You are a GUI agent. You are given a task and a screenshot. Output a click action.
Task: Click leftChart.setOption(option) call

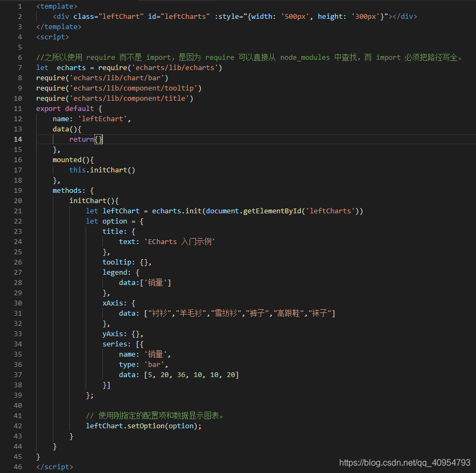144,426
